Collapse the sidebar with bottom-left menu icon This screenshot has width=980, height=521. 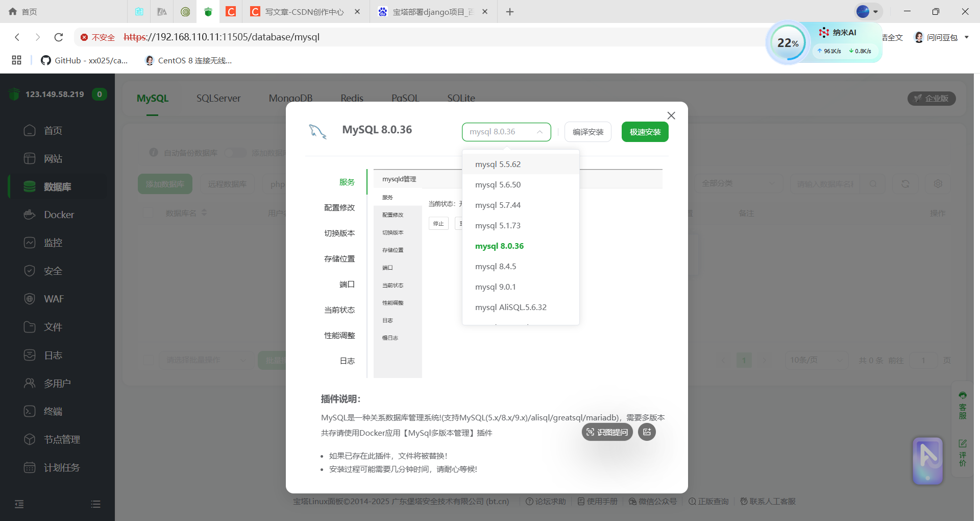(19, 504)
